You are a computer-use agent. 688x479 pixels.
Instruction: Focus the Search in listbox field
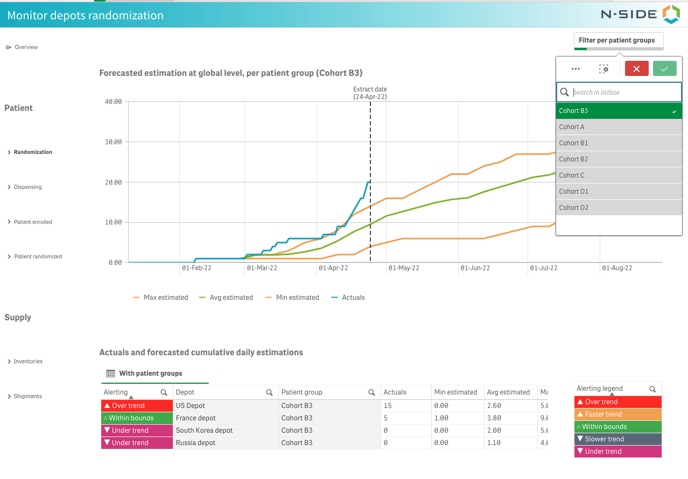coord(624,92)
